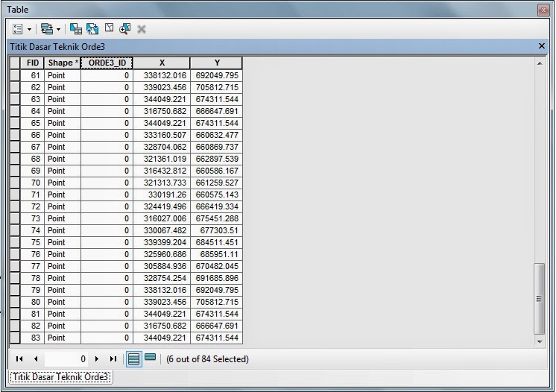This screenshot has width=556, height=392.
Task: Select row with FID 62 via row selector
Action: coord(15,87)
